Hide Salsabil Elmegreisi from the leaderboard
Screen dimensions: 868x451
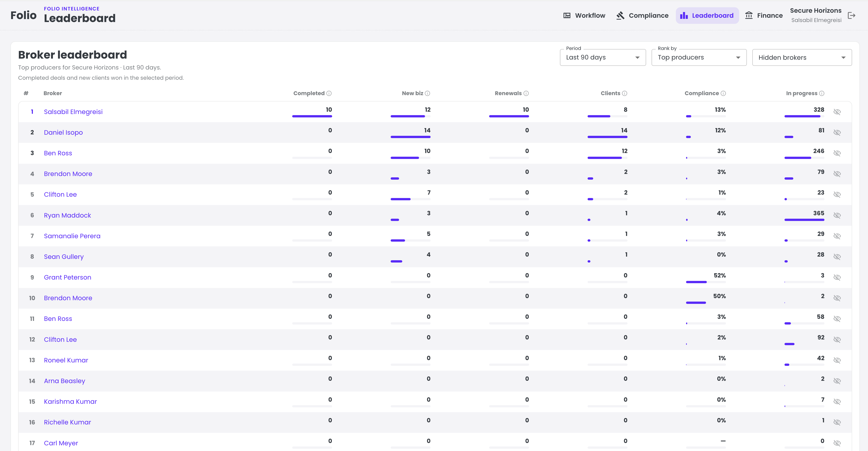837,112
